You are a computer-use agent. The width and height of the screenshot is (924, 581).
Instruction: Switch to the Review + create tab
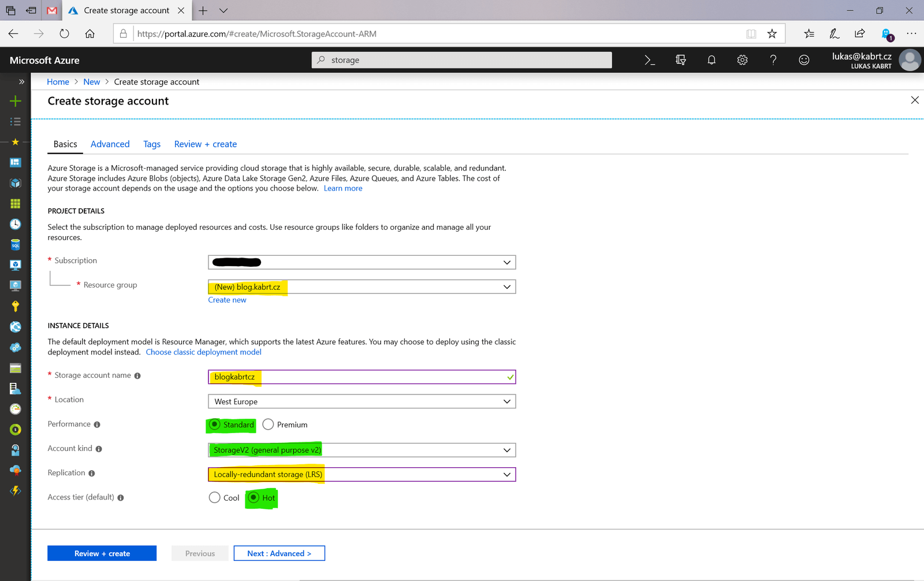[x=206, y=144]
